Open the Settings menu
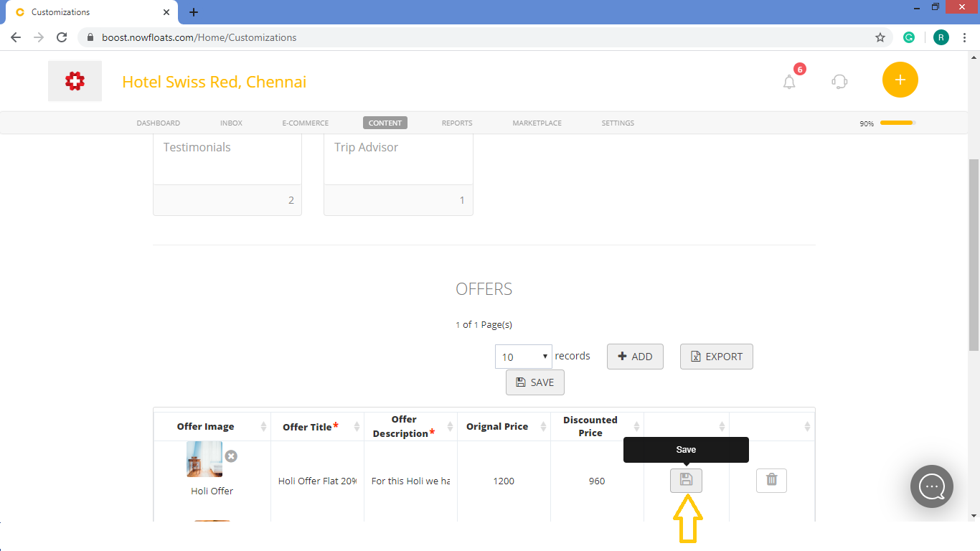980x551 pixels. (x=618, y=123)
